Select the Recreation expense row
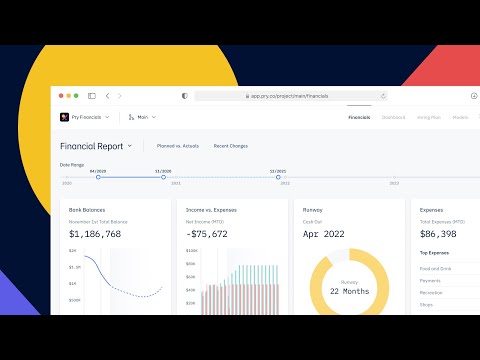 [x=449, y=293]
